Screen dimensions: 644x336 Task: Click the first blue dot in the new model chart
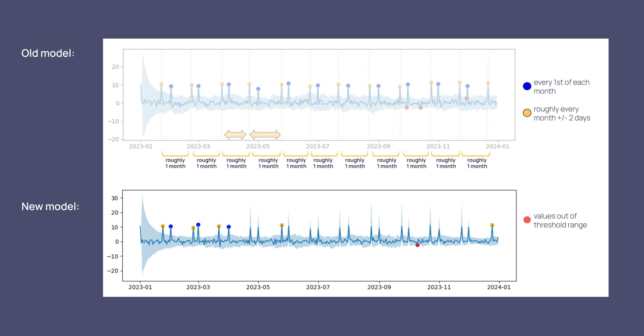pyautogui.click(x=171, y=226)
